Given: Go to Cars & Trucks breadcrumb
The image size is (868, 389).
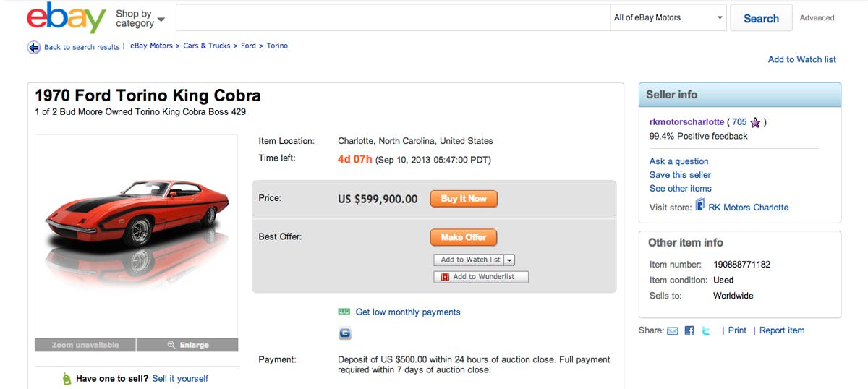Looking at the screenshot, I should (206, 46).
